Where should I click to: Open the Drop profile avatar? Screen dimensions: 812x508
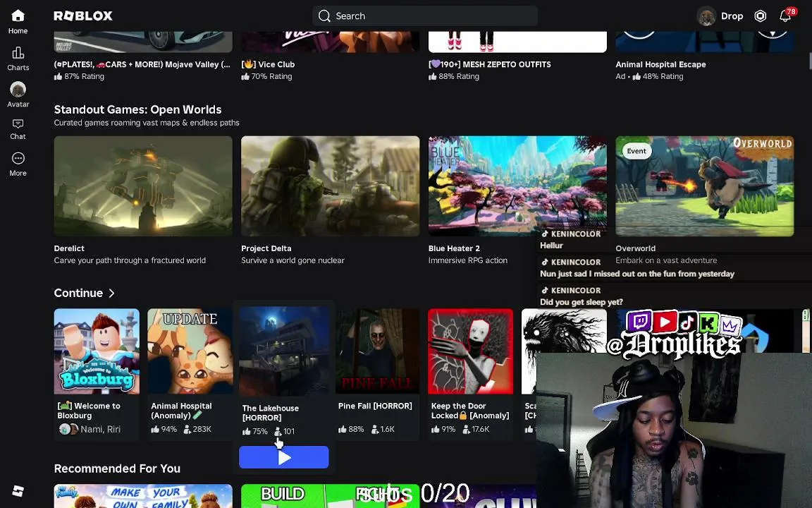pos(706,16)
